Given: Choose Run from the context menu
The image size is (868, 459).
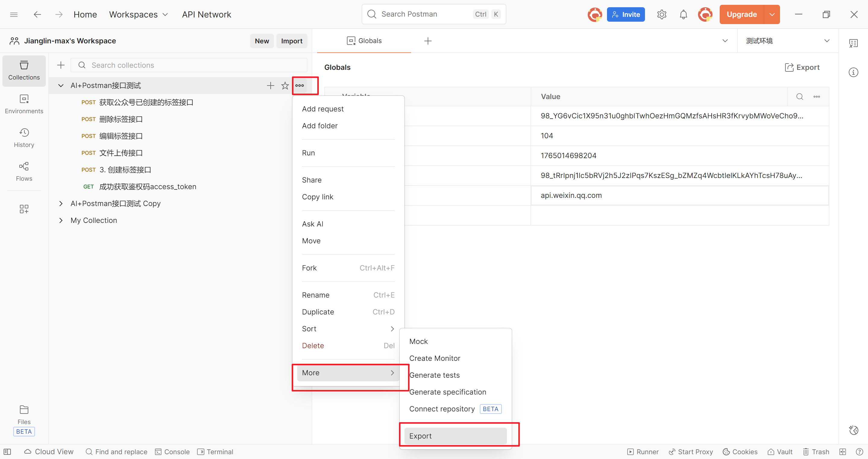Looking at the screenshot, I should (x=348, y=153).
